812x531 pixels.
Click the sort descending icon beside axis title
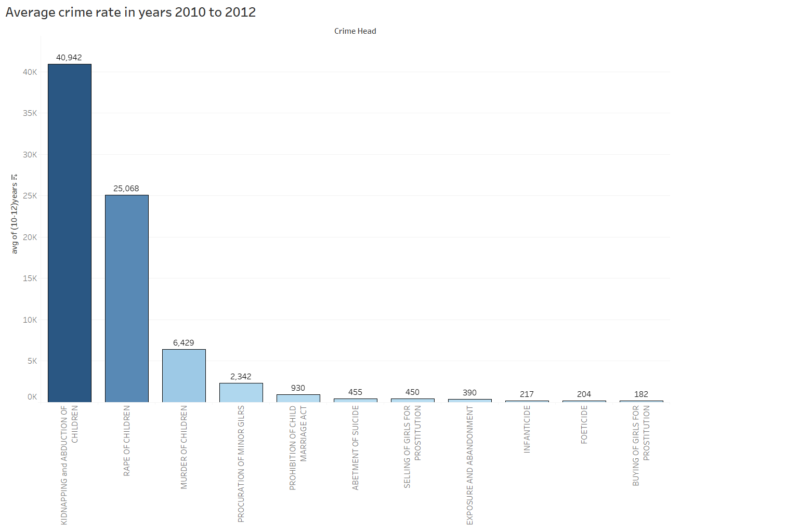(15, 177)
